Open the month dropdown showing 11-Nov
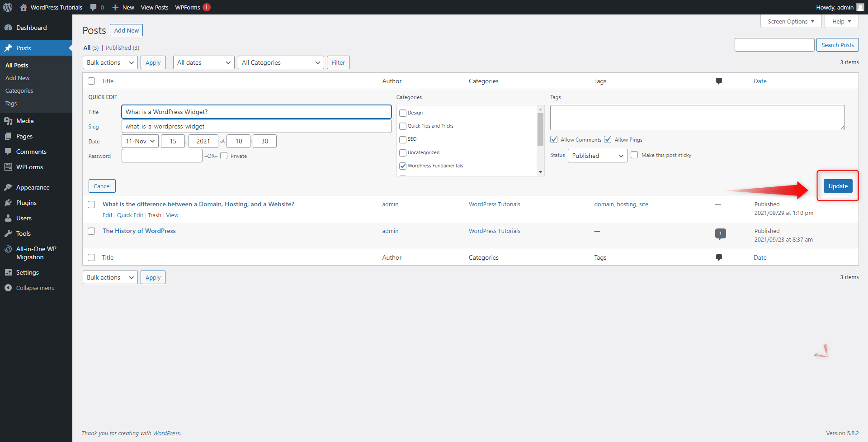868x442 pixels. tap(140, 141)
